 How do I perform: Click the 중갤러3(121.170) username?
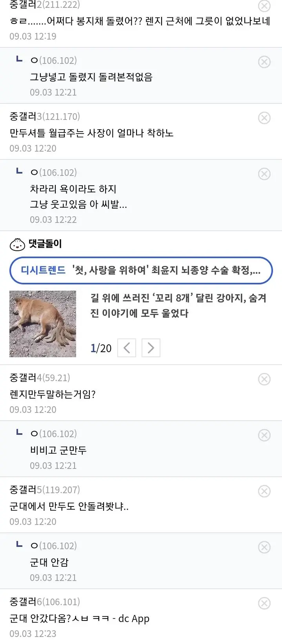tap(45, 116)
